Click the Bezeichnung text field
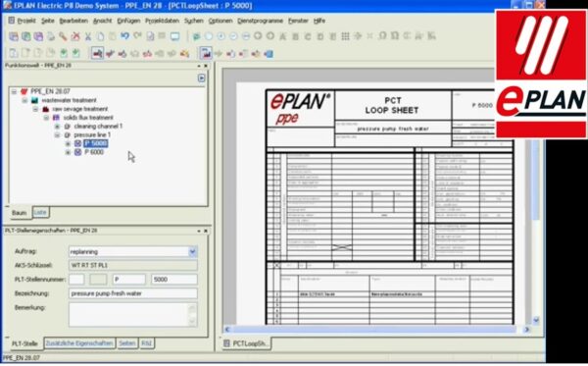Viewport: 588px width, 366px height. [x=133, y=293]
